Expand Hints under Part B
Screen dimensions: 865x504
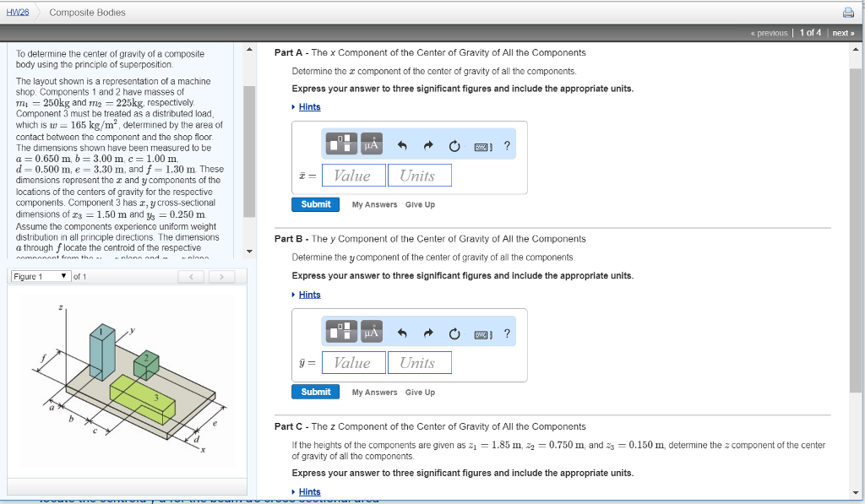[x=309, y=295]
